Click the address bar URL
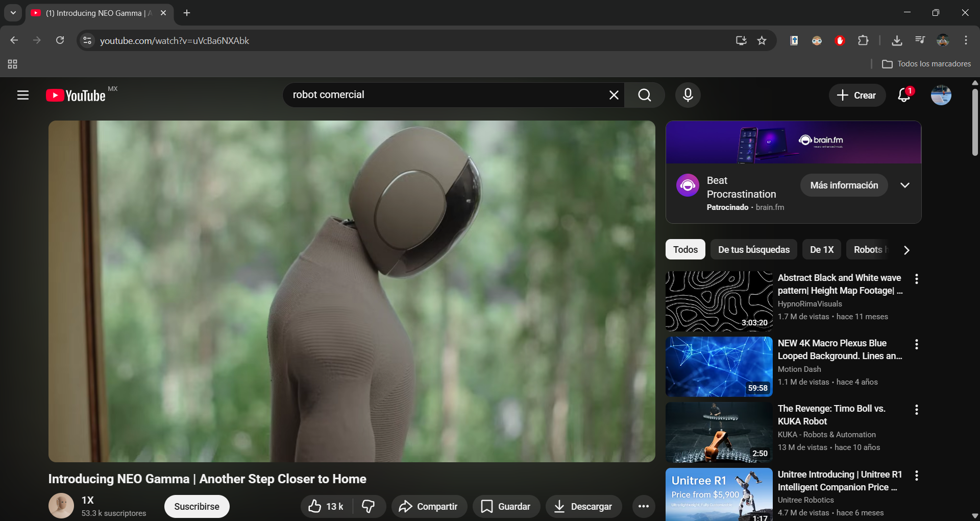The height and width of the screenshot is (521, 980). pos(175,41)
